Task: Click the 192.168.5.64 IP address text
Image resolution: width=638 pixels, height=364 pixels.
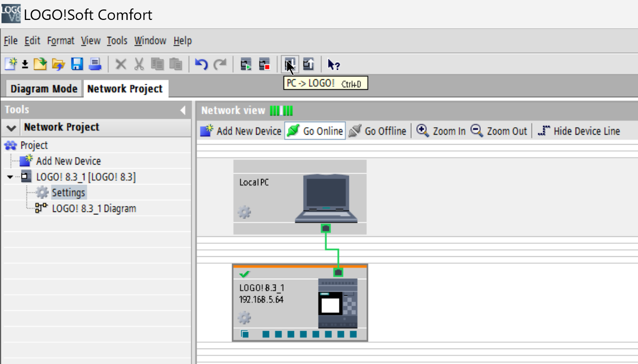Action: pos(262,299)
